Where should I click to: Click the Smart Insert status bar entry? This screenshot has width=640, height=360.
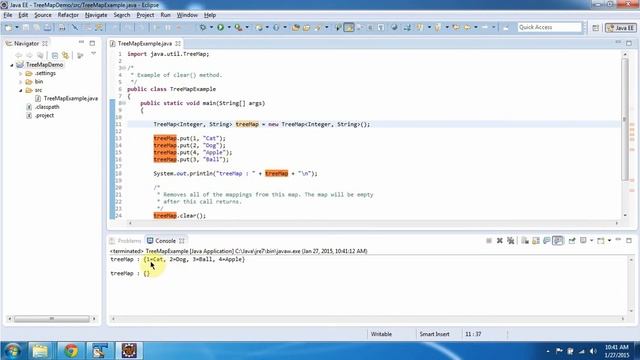(x=434, y=334)
